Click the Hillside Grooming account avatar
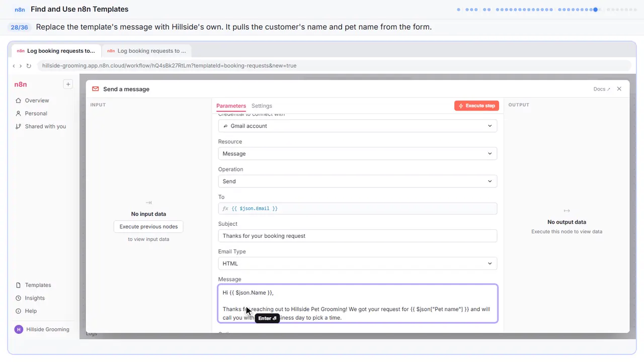644x362 pixels. [x=19, y=330]
